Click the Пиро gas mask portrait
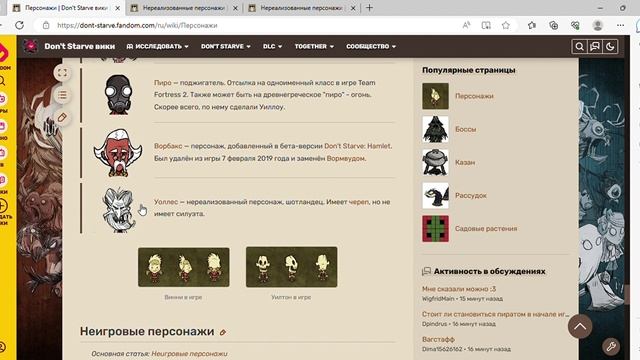 (118, 94)
